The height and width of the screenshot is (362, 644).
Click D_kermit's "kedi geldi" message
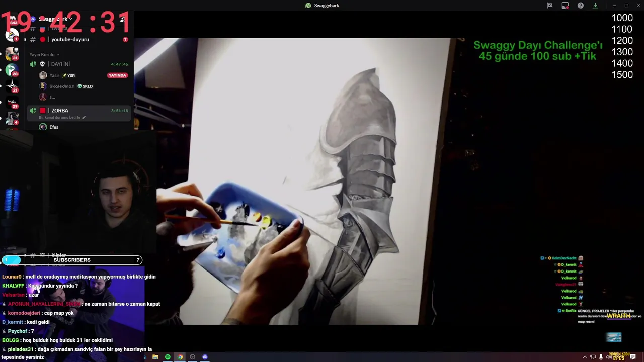pos(26,322)
